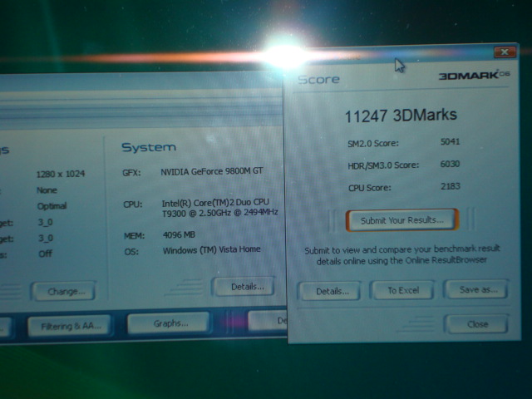Click the Submit Your Results button

[x=402, y=220]
